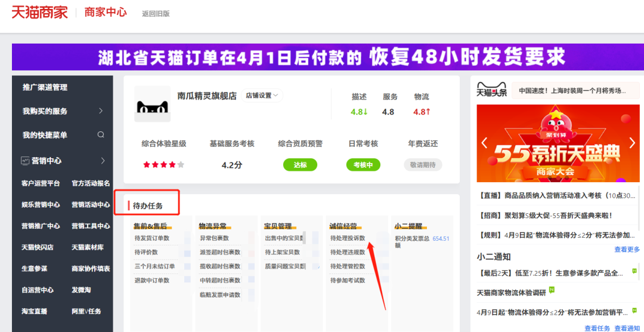Click 描述 score 4.8
This screenshot has height=332, width=644.
pyautogui.click(x=359, y=112)
